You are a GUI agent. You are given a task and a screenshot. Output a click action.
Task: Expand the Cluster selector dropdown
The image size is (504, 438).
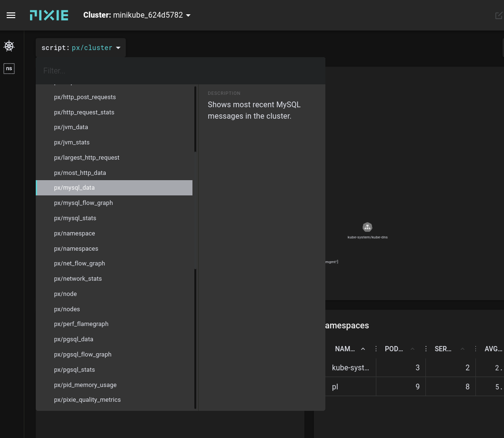188,15
